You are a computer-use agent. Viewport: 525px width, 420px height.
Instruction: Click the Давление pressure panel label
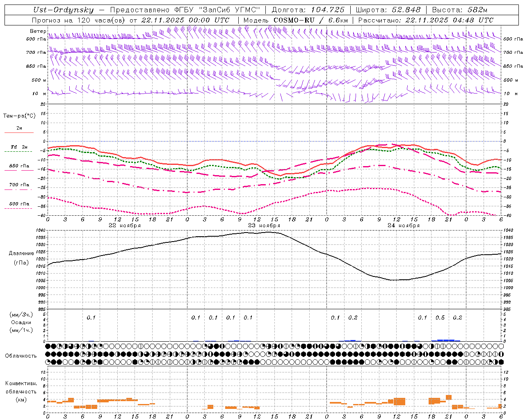[x=21, y=253]
